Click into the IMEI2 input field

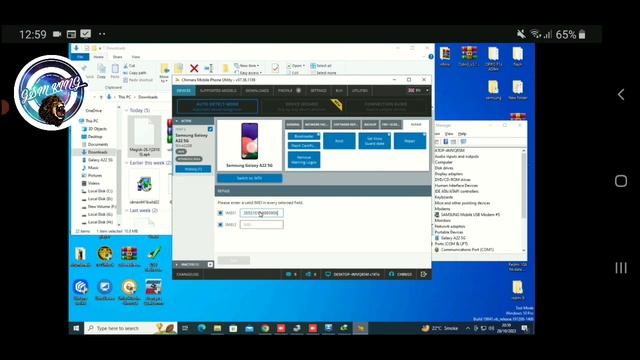[x=262, y=224]
